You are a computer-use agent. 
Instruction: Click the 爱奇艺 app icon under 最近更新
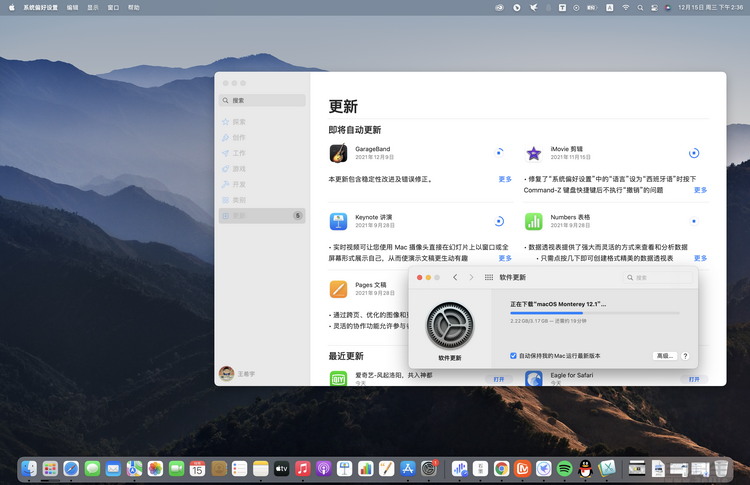338,379
